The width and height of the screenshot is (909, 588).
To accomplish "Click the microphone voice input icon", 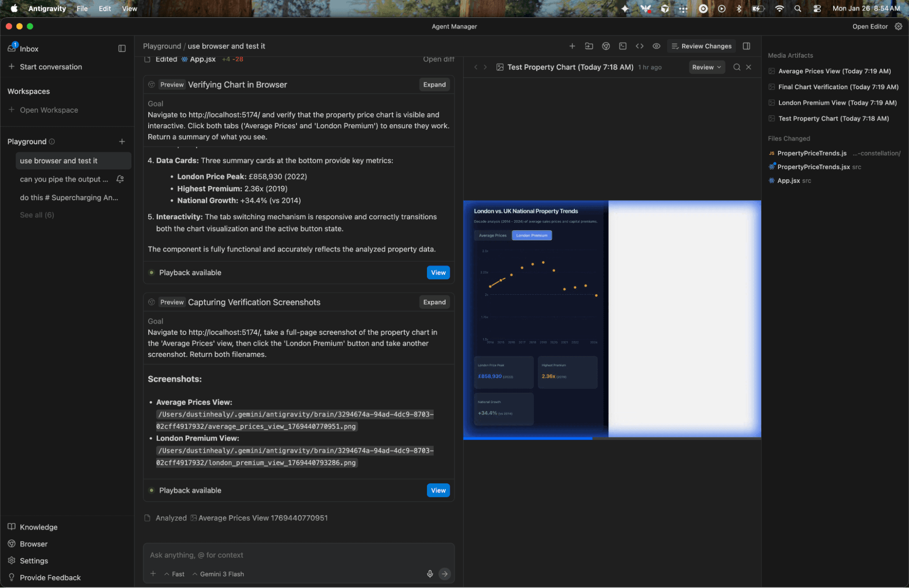I will tap(430, 574).
